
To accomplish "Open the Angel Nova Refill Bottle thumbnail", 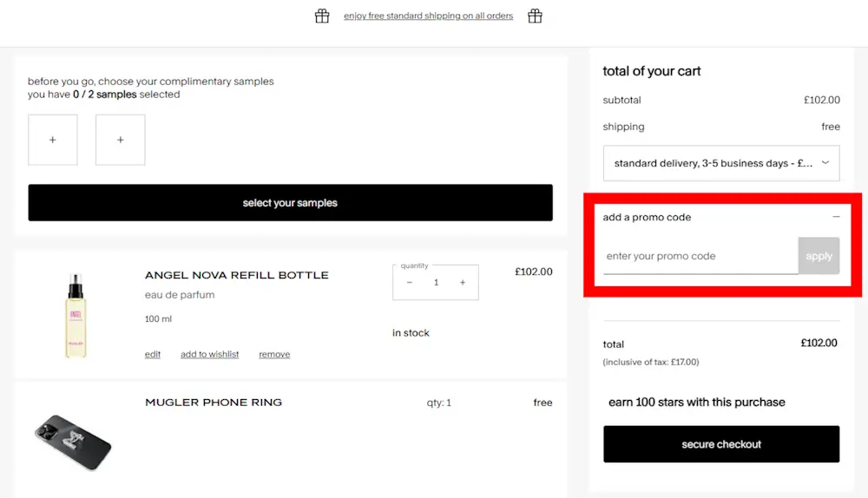I will 76,315.
